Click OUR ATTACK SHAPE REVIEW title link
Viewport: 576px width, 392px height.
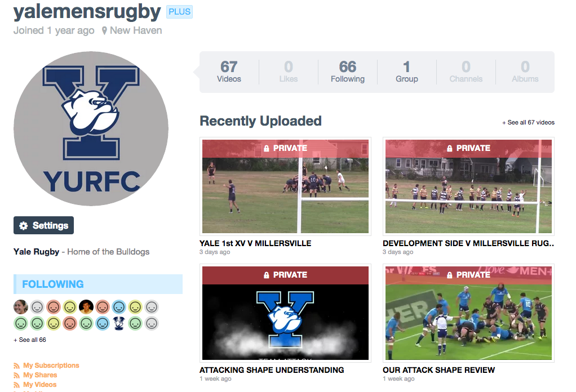coord(438,370)
